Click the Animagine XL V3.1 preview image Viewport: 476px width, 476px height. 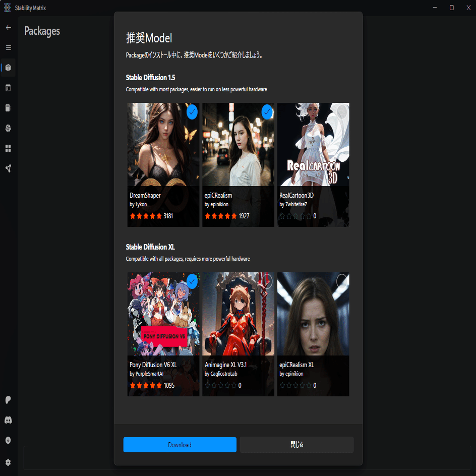tap(239, 314)
